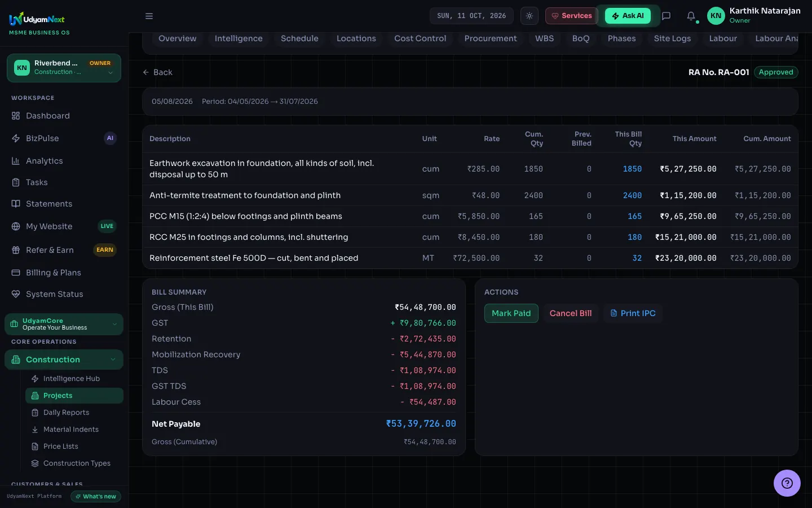The height and width of the screenshot is (508, 812).
Task: Collapse the UdyamCore section chevron
Action: point(114,324)
